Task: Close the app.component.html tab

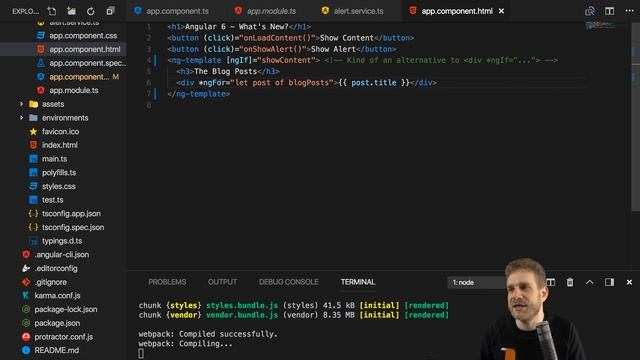Action: coord(501,11)
